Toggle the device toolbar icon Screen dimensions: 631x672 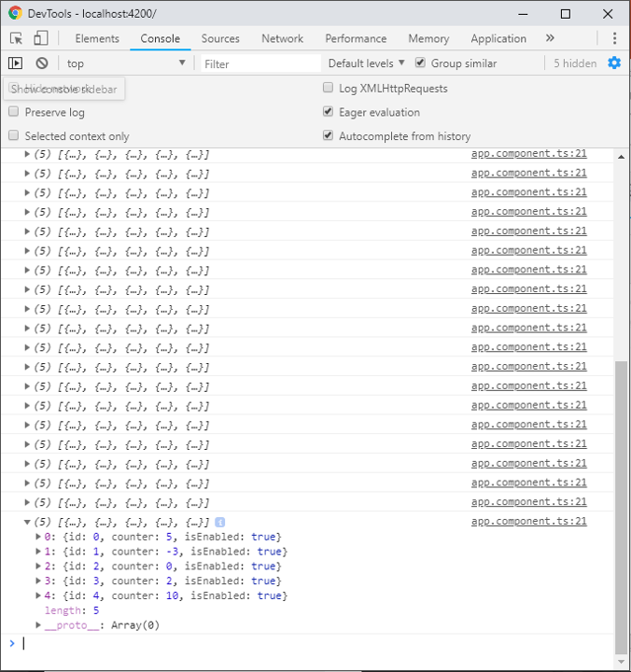point(41,38)
